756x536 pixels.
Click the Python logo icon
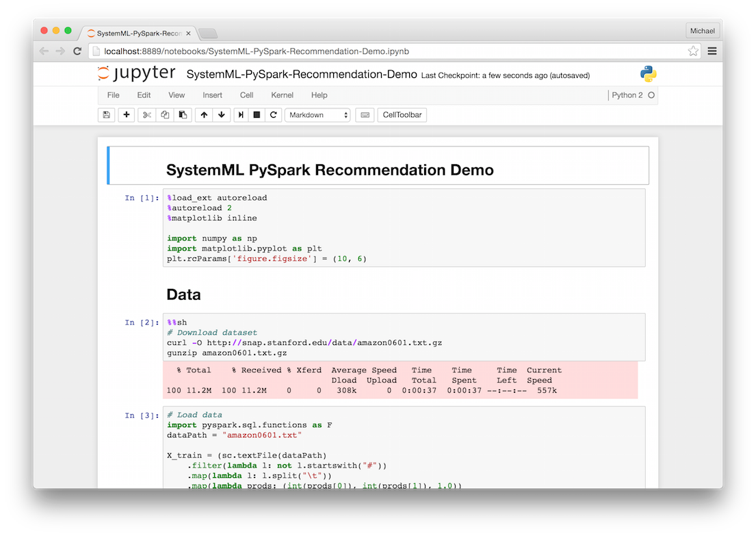coord(648,74)
